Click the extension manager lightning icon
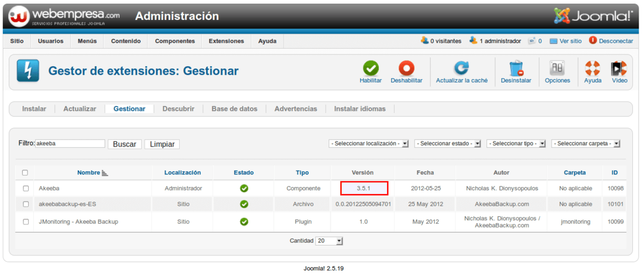644x276 pixels. point(28,71)
